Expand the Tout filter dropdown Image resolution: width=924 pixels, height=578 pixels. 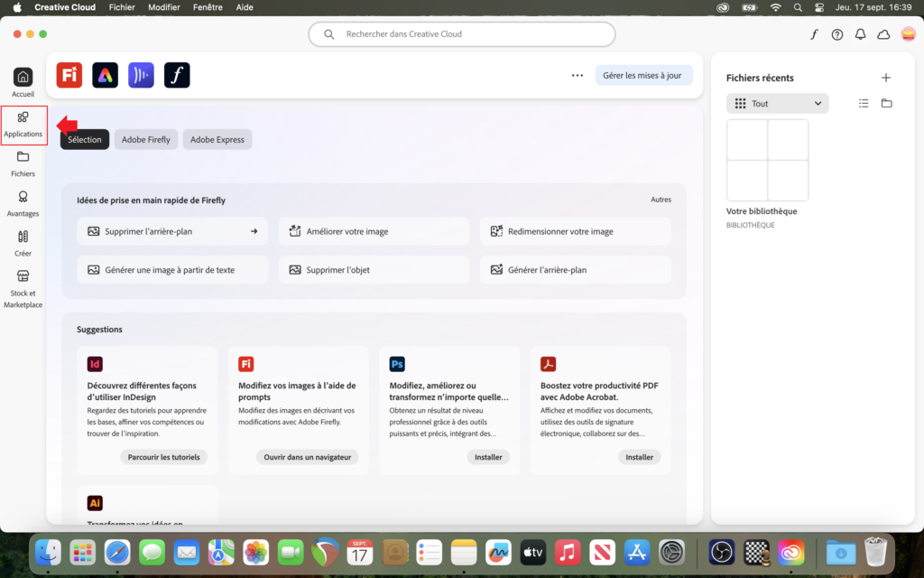tap(777, 103)
